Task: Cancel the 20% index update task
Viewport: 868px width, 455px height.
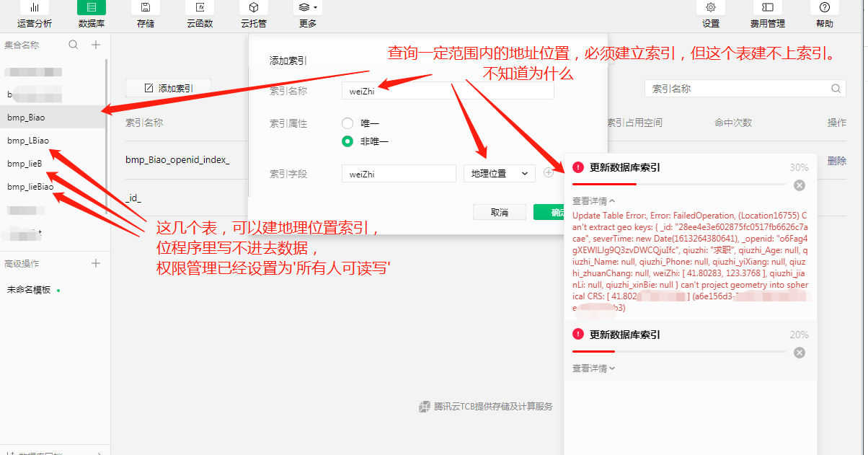Action: pos(799,353)
